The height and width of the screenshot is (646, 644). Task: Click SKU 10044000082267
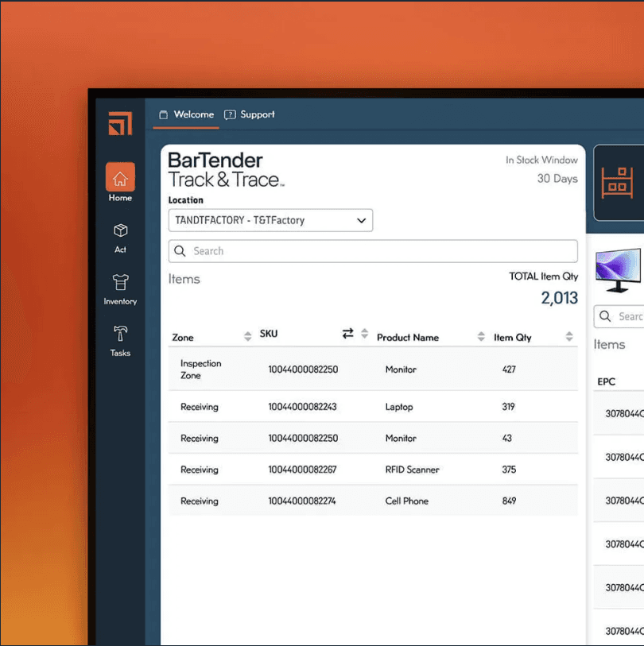tap(302, 470)
